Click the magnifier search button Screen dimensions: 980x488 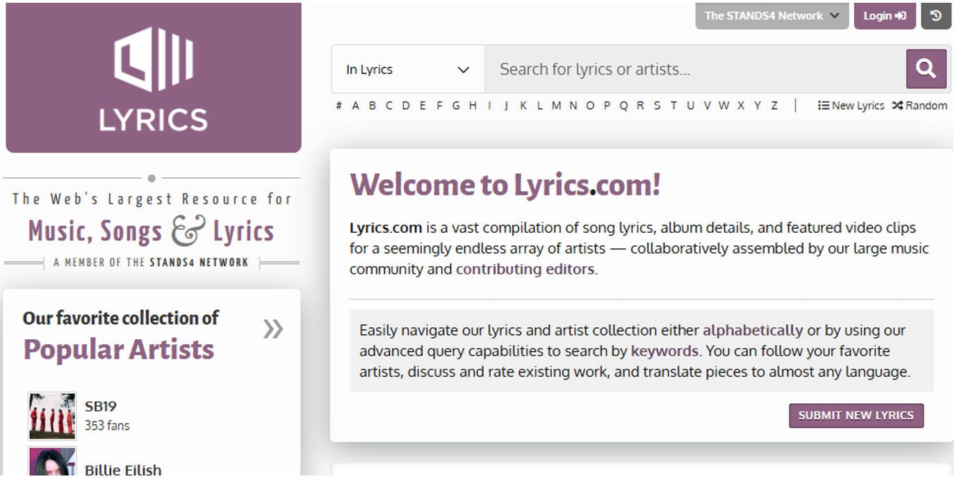click(926, 69)
